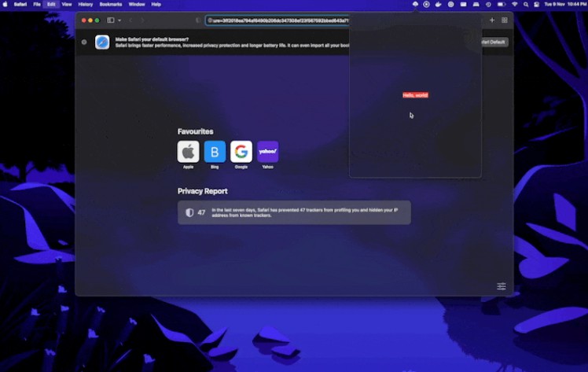This screenshot has width=588, height=372.
Task: Expand the sidebar tab group dropdown arrow
Action: tap(119, 20)
